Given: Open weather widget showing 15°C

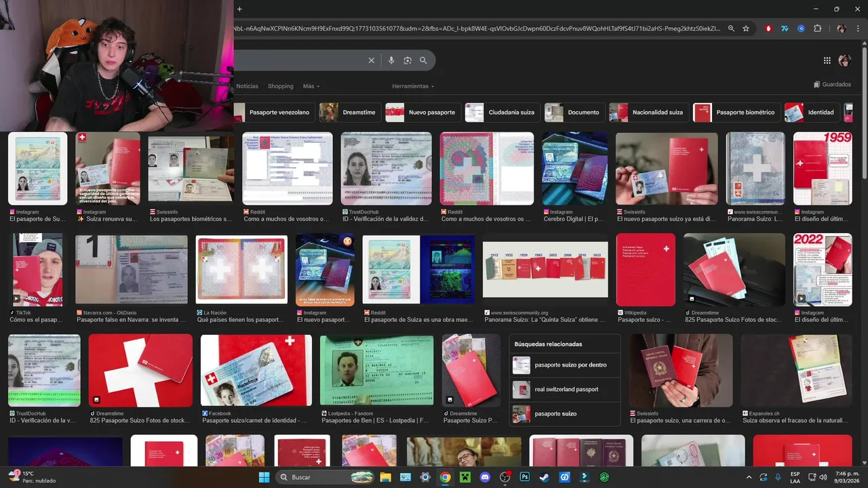Looking at the screenshot, I should click(32, 477).
